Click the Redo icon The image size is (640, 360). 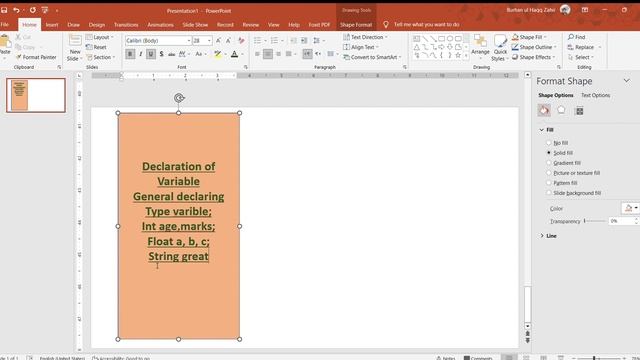click(33, 10)
